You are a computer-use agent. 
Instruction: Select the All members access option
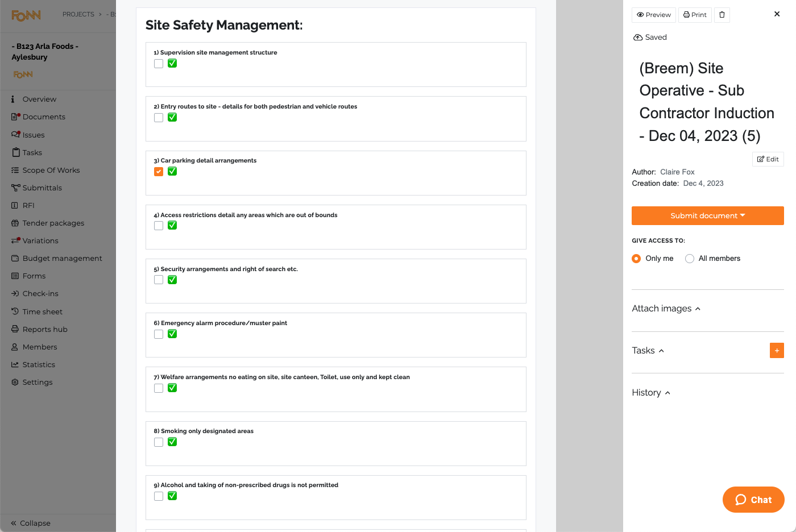[x=690, y=259]
